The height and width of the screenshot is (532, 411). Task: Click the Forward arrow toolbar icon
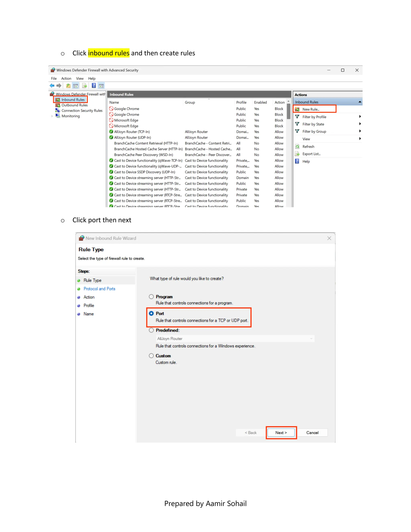59,86
